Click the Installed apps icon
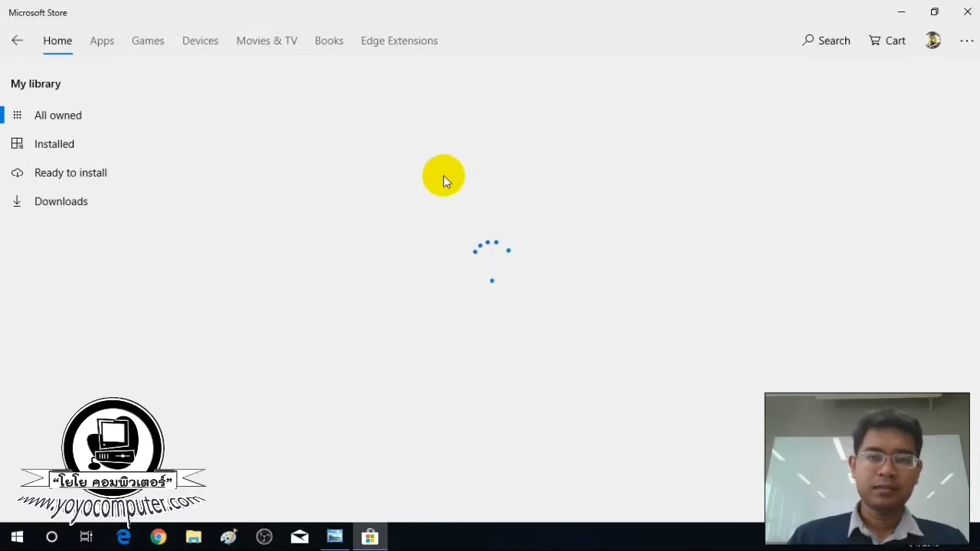The image size is (980, 551). pyautogui.click(x=17, y=144)
